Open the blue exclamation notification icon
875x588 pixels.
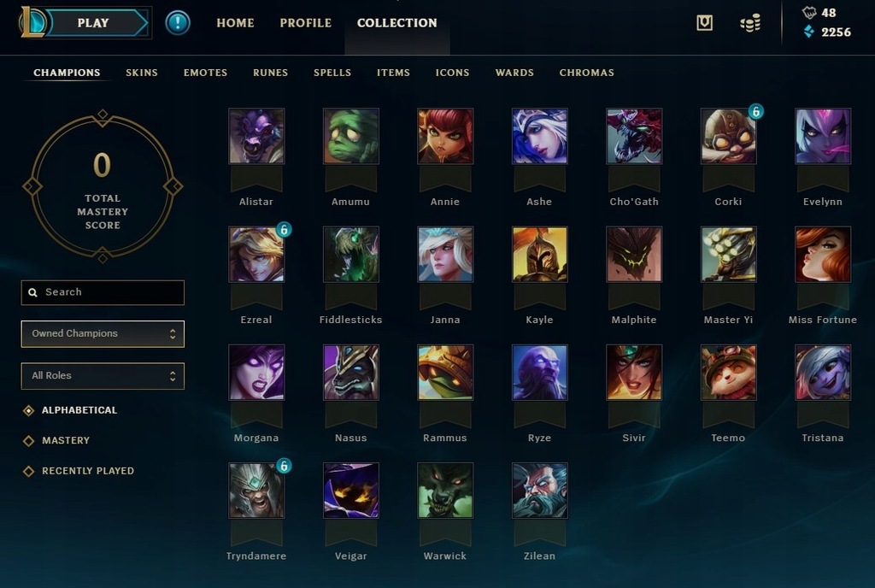coord(178,23)
